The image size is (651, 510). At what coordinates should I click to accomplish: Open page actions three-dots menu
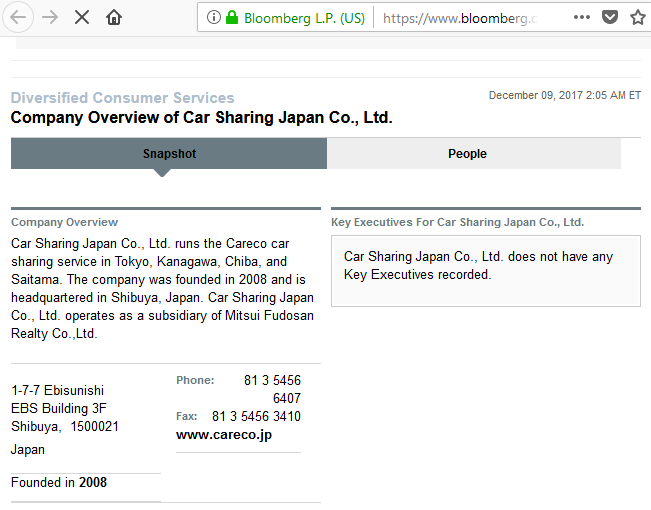point(582,17)
